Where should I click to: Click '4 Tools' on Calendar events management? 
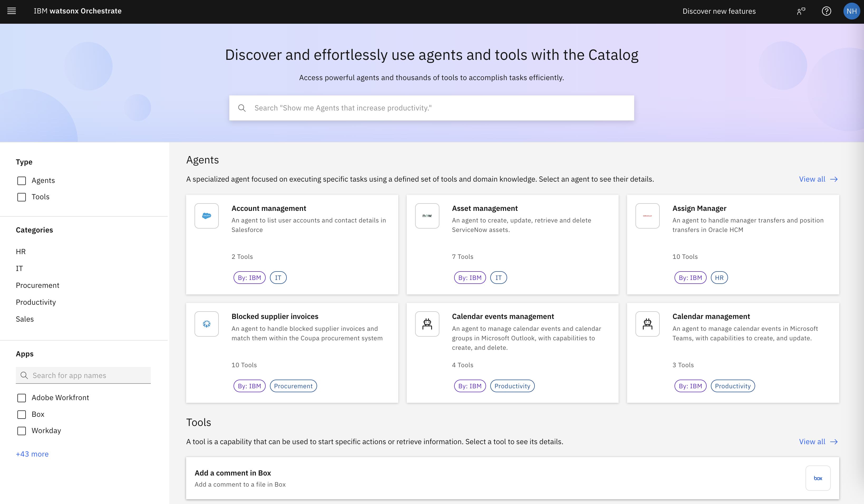tap(463, 365)
